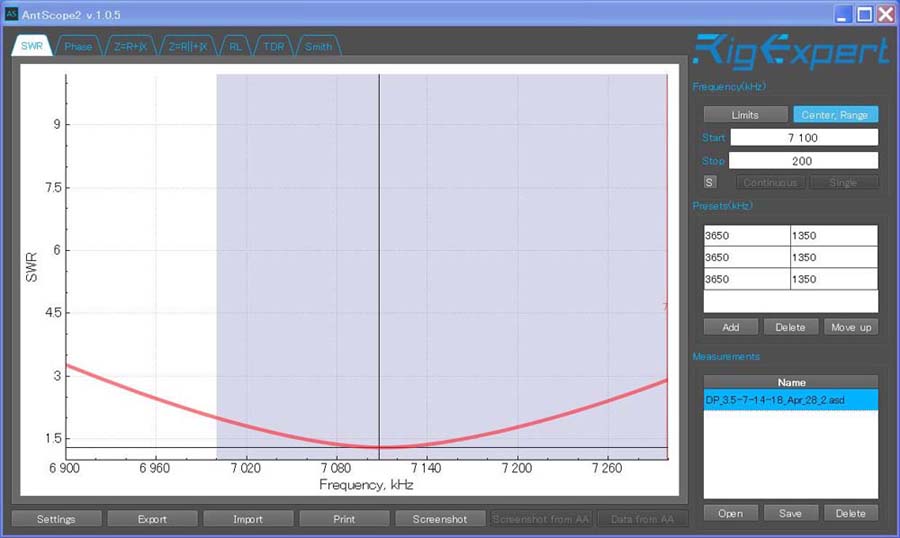This screenshot has height=538, width=900.
Task: Enable Center, Range frequency mode
Action: click(835, 115)
